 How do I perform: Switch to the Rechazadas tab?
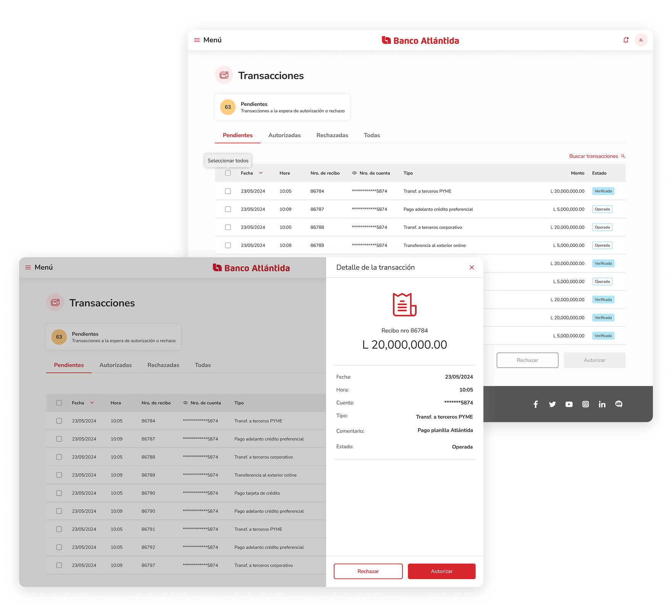click(332, 135)
